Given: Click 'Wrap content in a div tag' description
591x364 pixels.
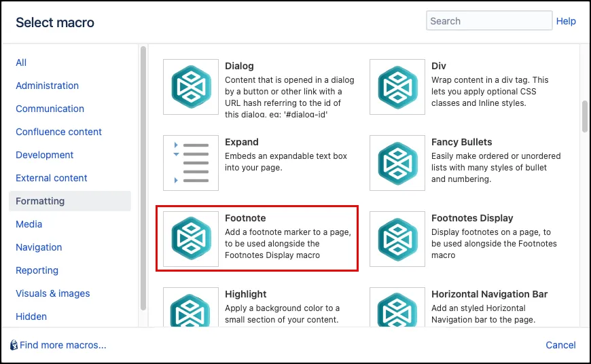Looking at the screenshot, I should point(490,92).
